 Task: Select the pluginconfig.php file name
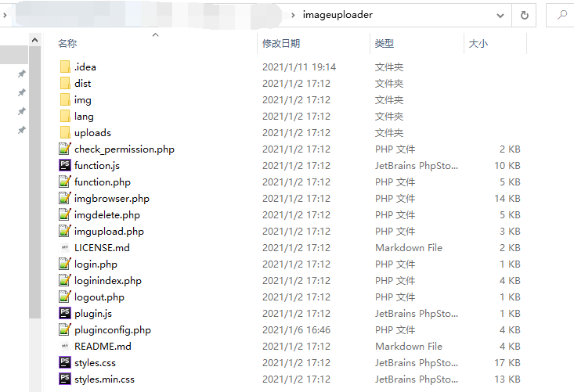[x=113, y=330]
